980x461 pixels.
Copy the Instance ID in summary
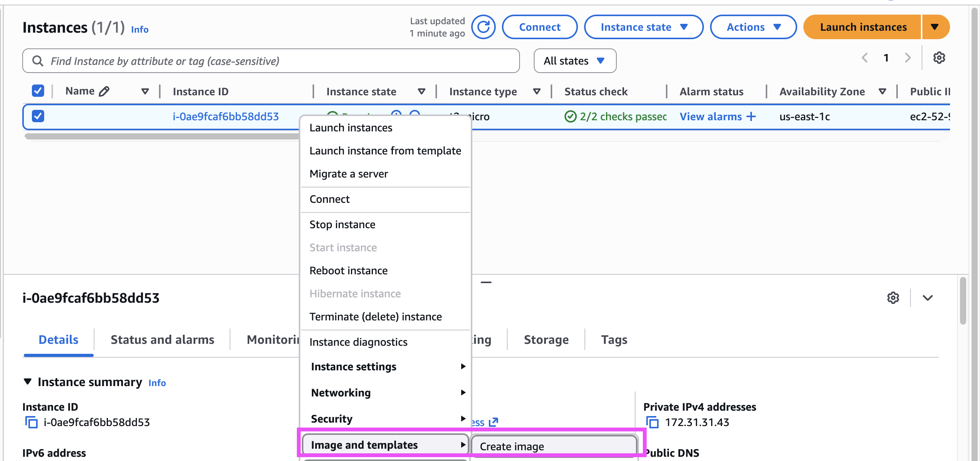[x=31, y=422]
